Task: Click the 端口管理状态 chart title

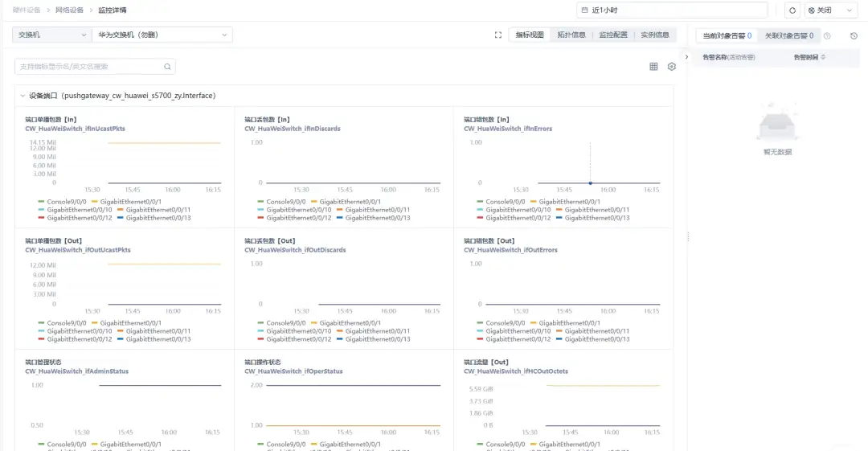Action: pyautogui.click(x=43, y=363)
